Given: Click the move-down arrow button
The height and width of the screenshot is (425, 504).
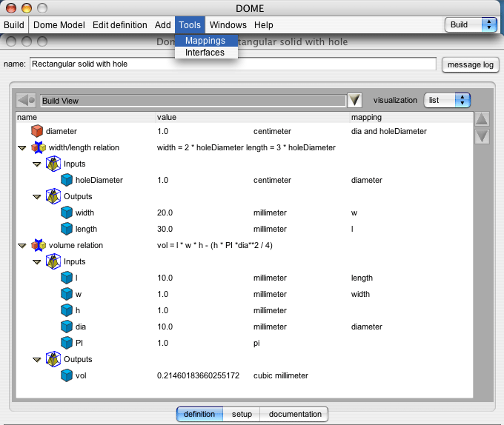Looking at the screenshot, I should (482, 136).
